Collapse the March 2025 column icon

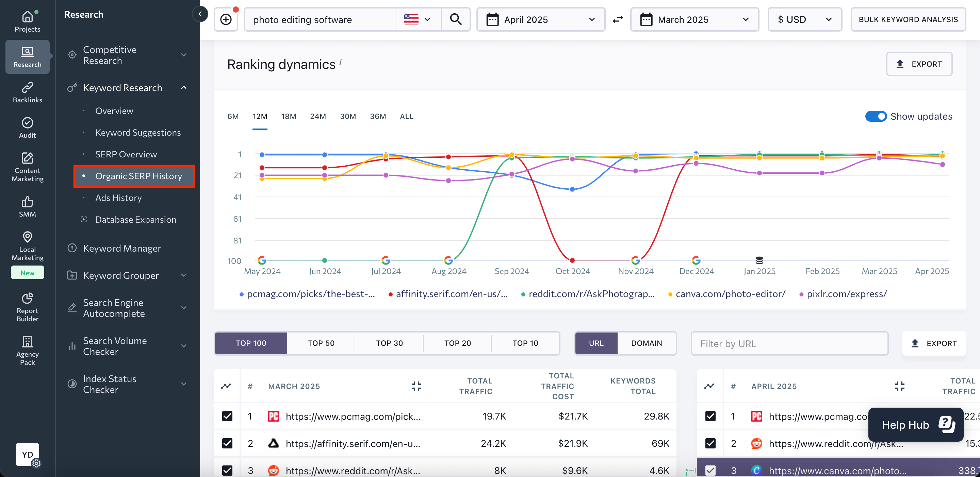coord(416,386)
